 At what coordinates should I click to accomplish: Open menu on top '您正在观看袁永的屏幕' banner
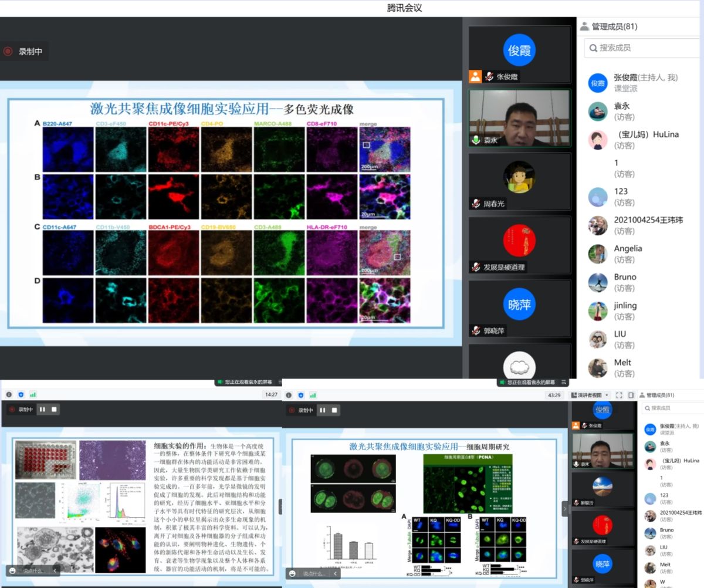[564, 382]
